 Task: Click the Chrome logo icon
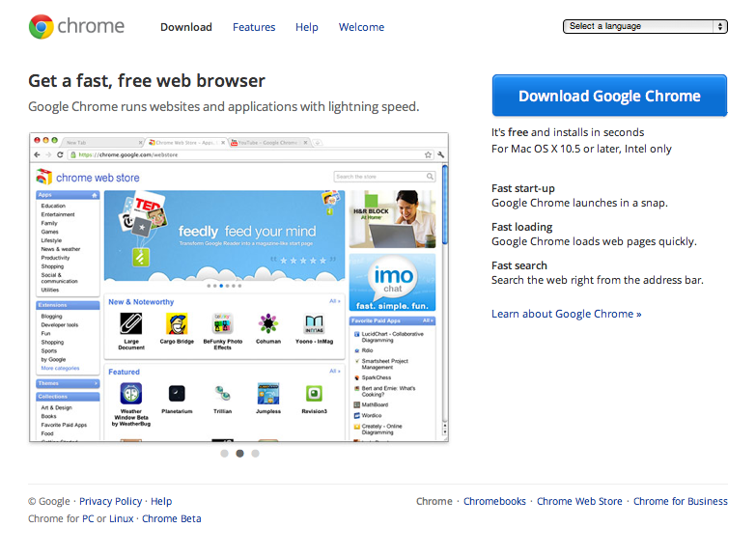[41, 26]
